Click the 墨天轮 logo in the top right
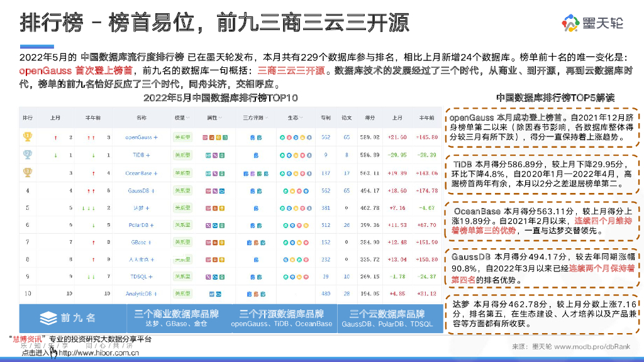The height and width of the screenshot is (362, 644). [x=592, y=23]
